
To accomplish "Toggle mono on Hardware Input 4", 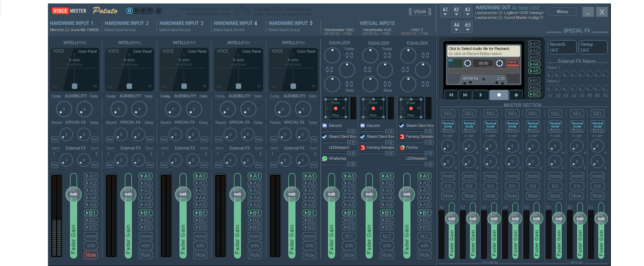I will 255,236.
